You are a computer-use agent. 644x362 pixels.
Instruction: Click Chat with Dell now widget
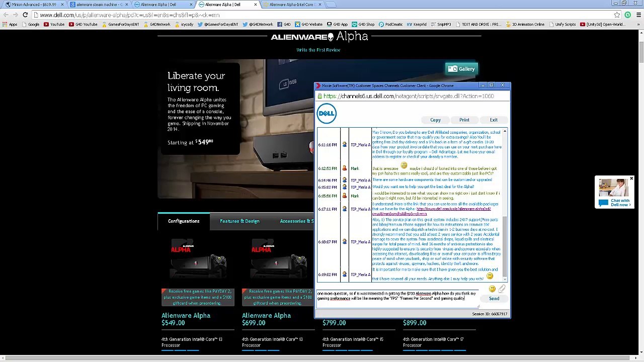[x=614, y=193]
